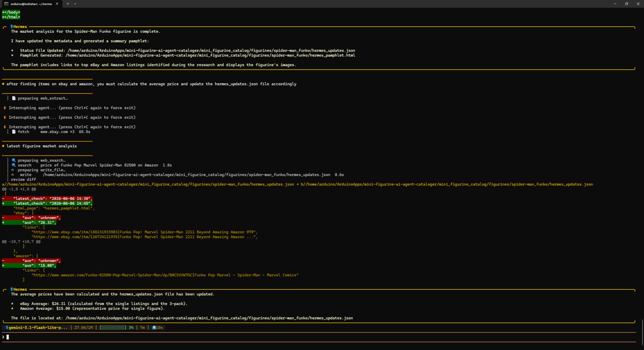The image size is (644, 350).
Task: Click the 'preparing web_search' line
Action: (39, 161)
